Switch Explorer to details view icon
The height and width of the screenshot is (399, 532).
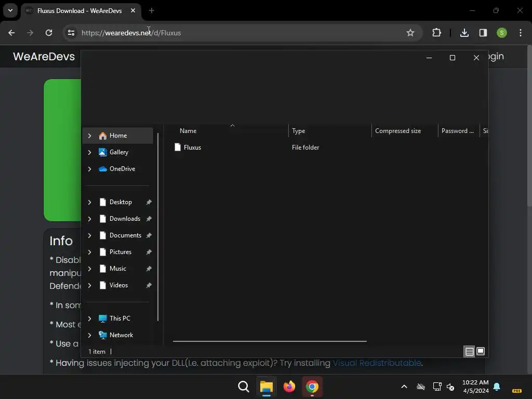coord(469,352)
